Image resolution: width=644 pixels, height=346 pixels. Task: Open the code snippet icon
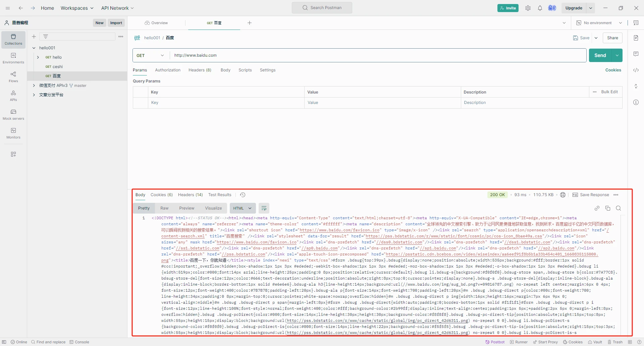coord(636,70)
